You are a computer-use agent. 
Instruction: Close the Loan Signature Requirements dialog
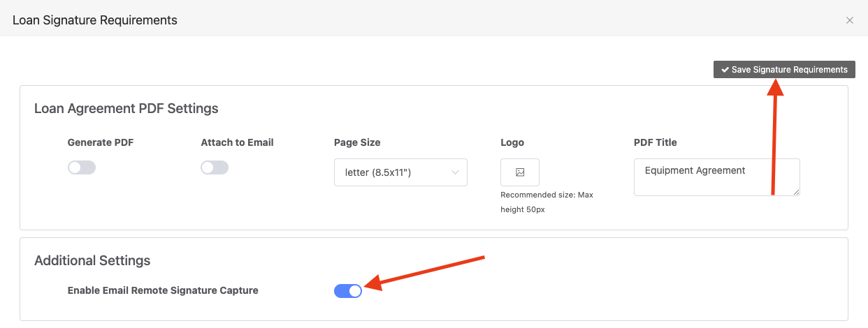850,20
